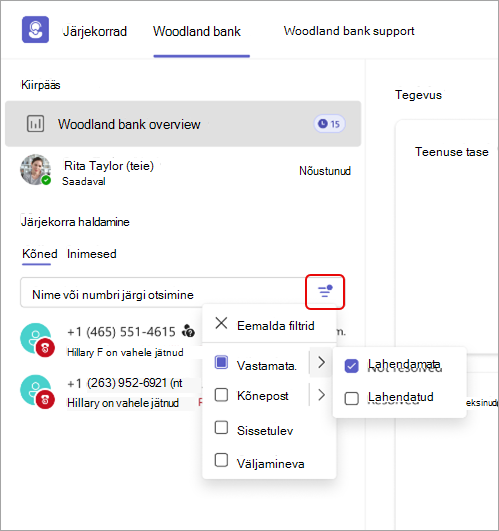
Task: Click Rita Taylor's profile picture
Action: pyautogui.click(x=36, y=169)
